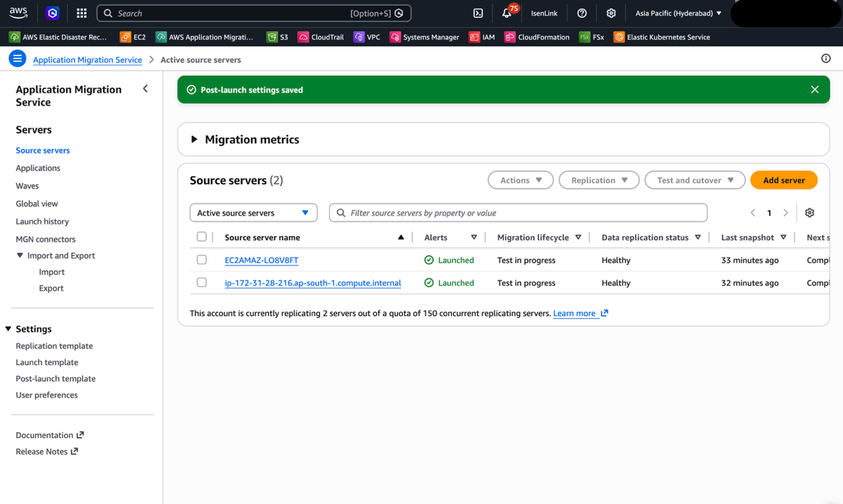Go to previous page arrow in pagination

753,213
